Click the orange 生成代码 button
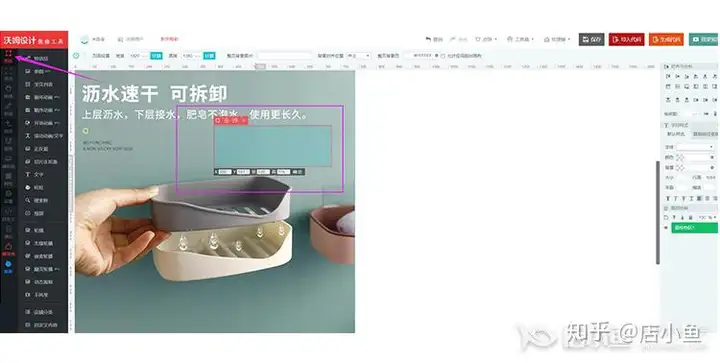Screen dimensions: 720x363 (x=666, y=39)
